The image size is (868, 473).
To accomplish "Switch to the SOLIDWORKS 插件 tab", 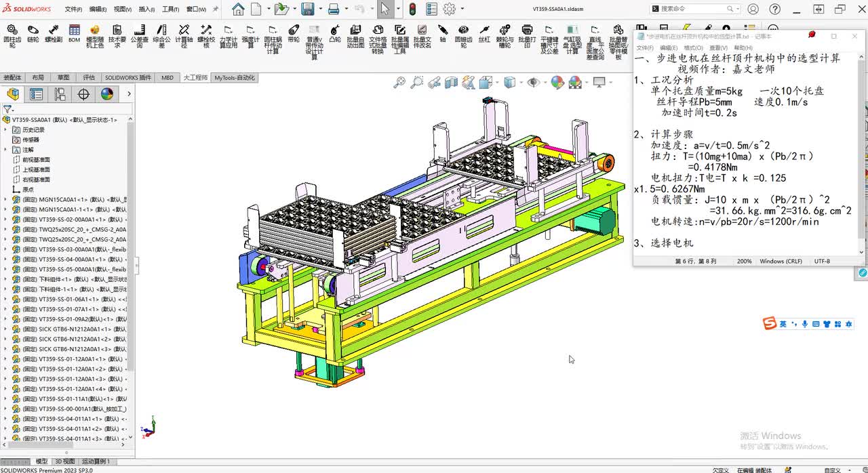I will click(x=128, y=78).
